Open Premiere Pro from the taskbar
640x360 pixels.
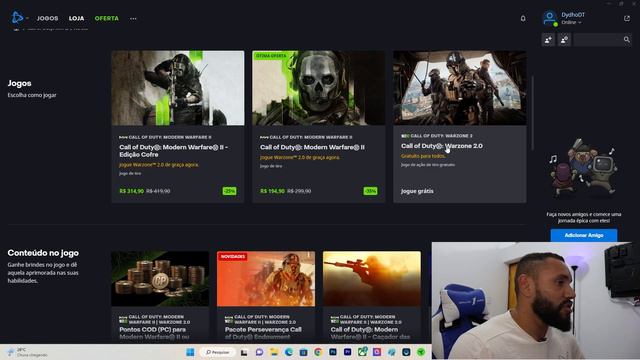(x=347, y=352)
